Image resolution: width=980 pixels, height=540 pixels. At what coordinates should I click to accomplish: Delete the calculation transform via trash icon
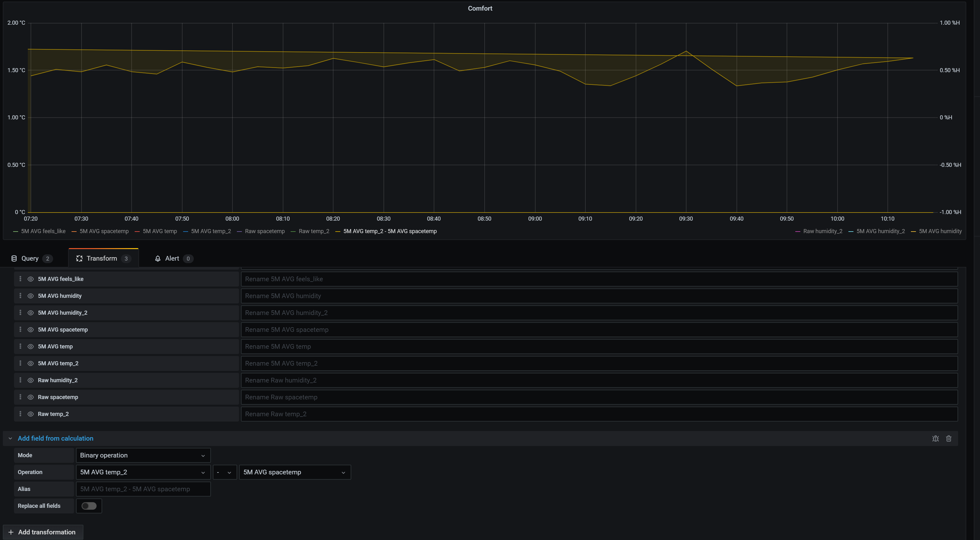pos(949,438)
